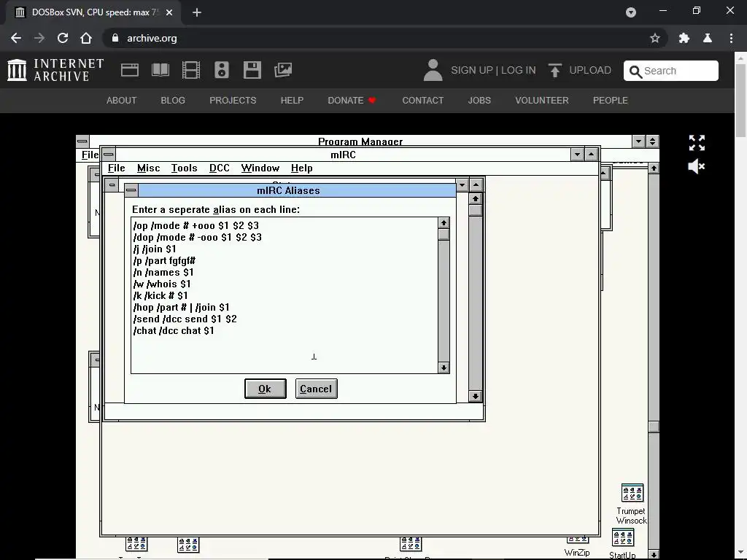Click the upload arrow icon
This screenshot has height=560, width=747.
point(554,70)
